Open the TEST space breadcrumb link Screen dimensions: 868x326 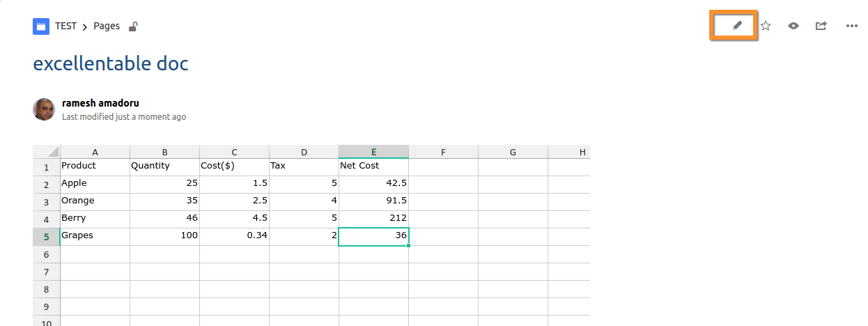(66, 26)
